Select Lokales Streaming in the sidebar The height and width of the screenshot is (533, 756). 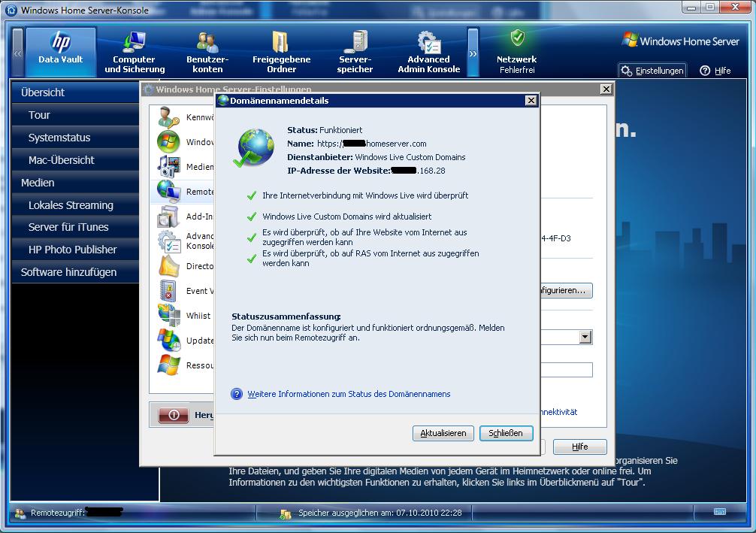pos(75,205)
